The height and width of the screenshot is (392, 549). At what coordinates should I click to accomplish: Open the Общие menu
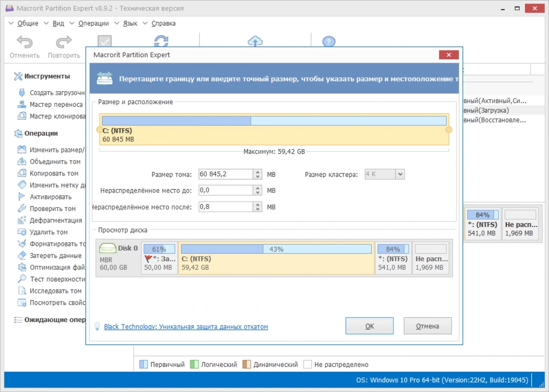pyautogui.click(x=27, y=23)
